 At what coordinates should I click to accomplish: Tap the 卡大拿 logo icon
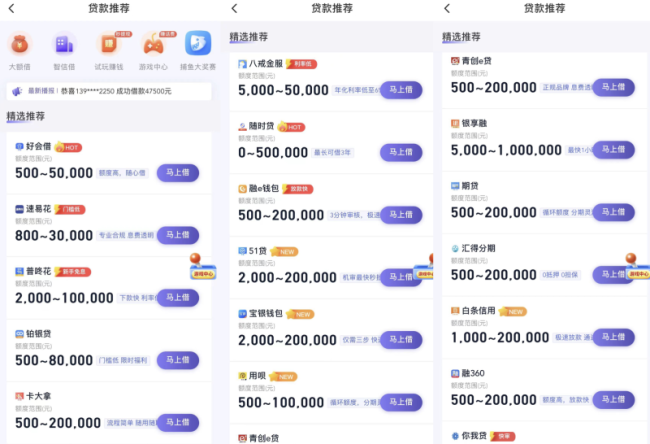tap(19, 396)
